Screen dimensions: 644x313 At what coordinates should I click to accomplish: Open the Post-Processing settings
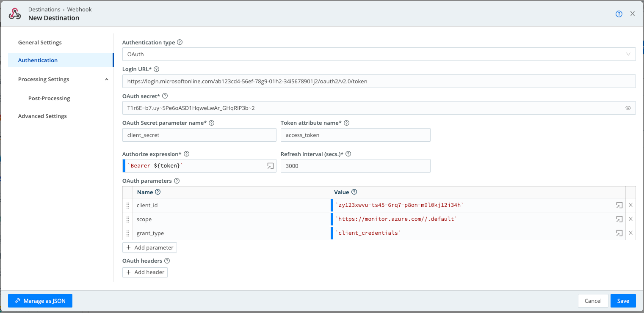click(49, 98)
